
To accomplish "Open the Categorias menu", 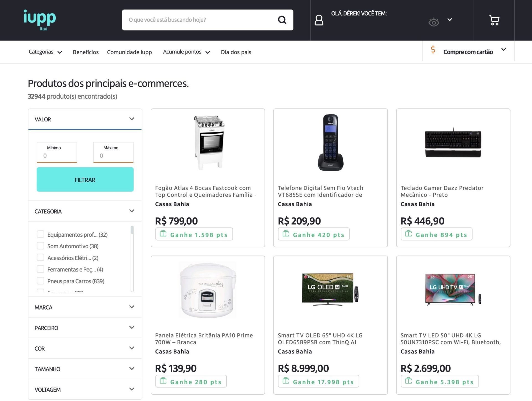I will tap(45, 52).
